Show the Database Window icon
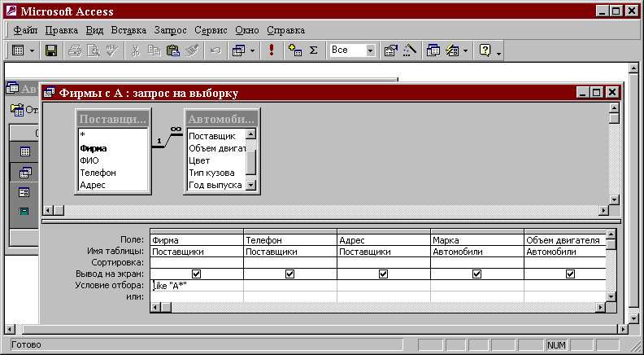 (433, 50)
